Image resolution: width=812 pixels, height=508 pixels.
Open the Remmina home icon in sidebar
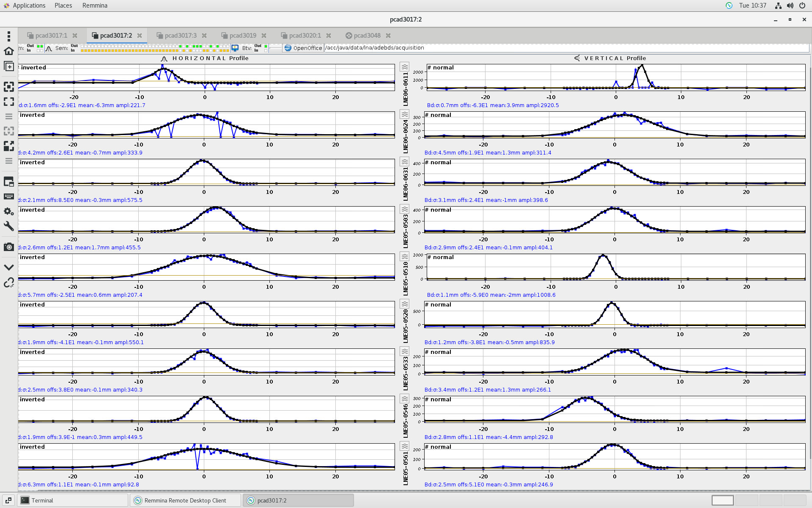pyautogui.click(x=8, y=51)
